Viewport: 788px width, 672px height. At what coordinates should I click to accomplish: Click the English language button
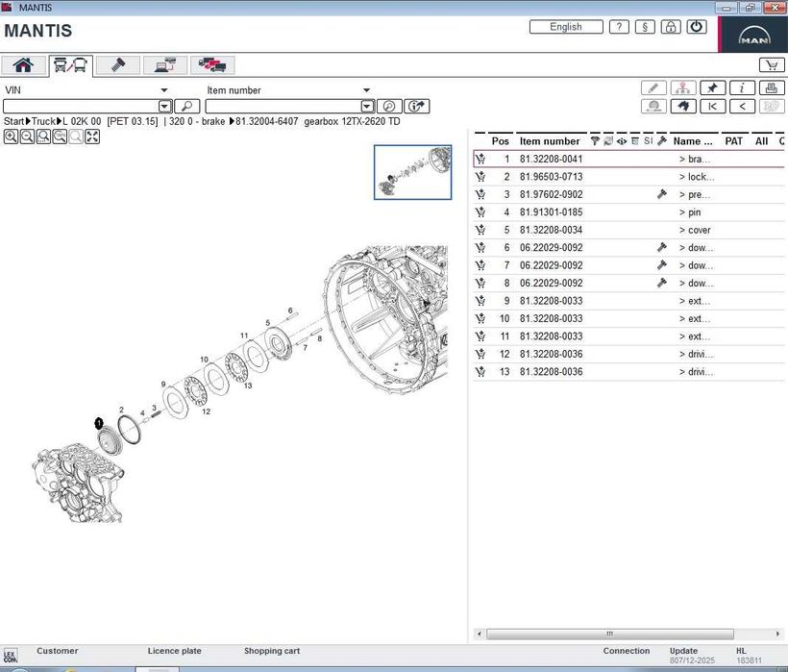click(566, 27)
